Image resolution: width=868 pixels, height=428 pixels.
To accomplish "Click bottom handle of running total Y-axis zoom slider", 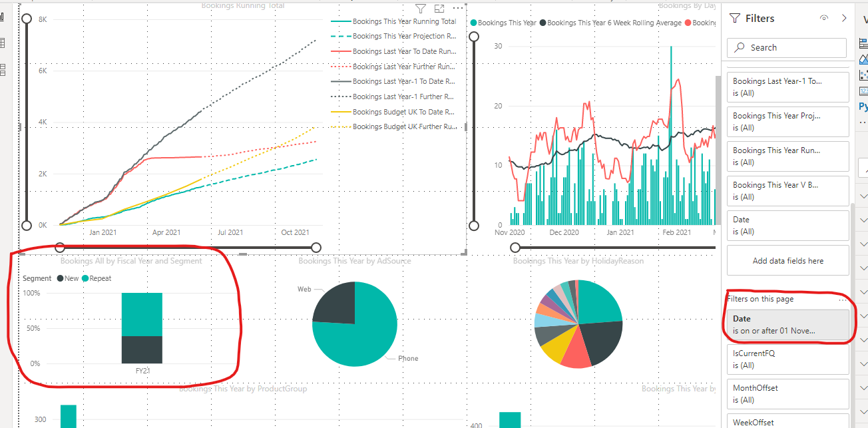I will point(27,225).
